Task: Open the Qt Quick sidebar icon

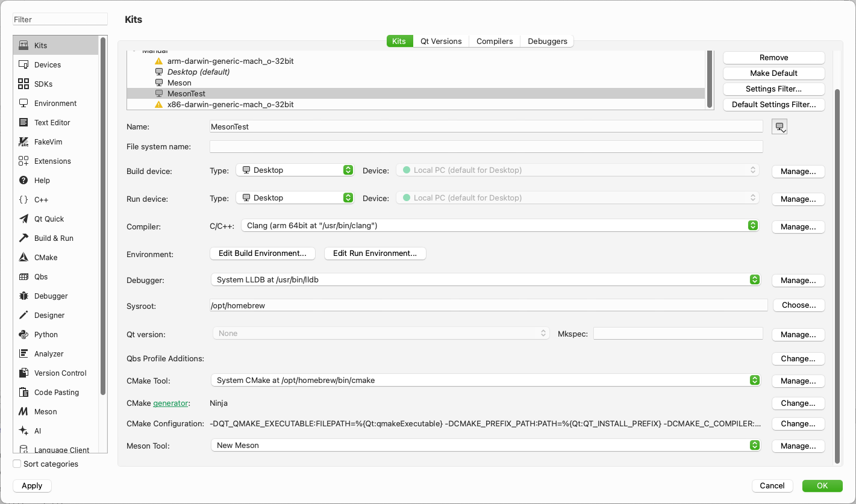Action: click(23, 219)
